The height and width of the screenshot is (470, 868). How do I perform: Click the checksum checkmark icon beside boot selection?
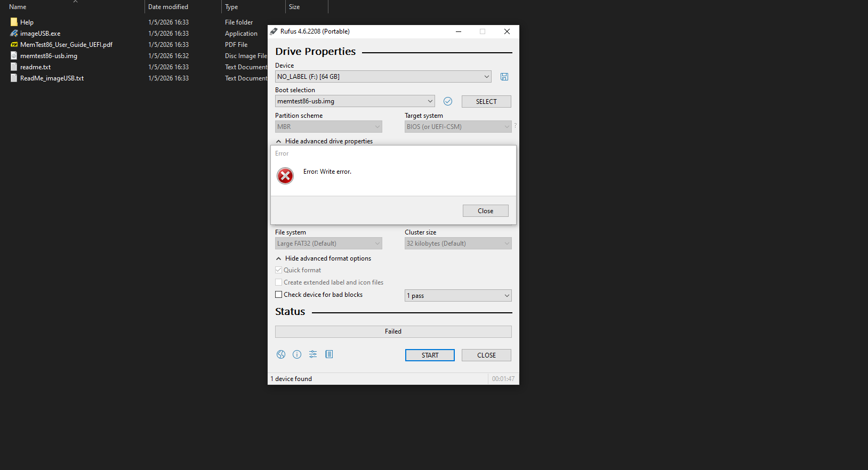pos(448,101)
